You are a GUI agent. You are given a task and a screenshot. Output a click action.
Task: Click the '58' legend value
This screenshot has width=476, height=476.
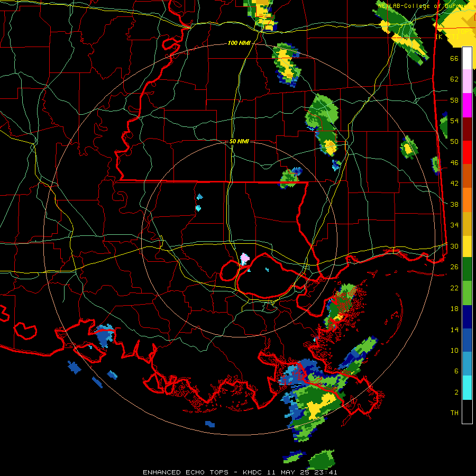pos(454,100)
